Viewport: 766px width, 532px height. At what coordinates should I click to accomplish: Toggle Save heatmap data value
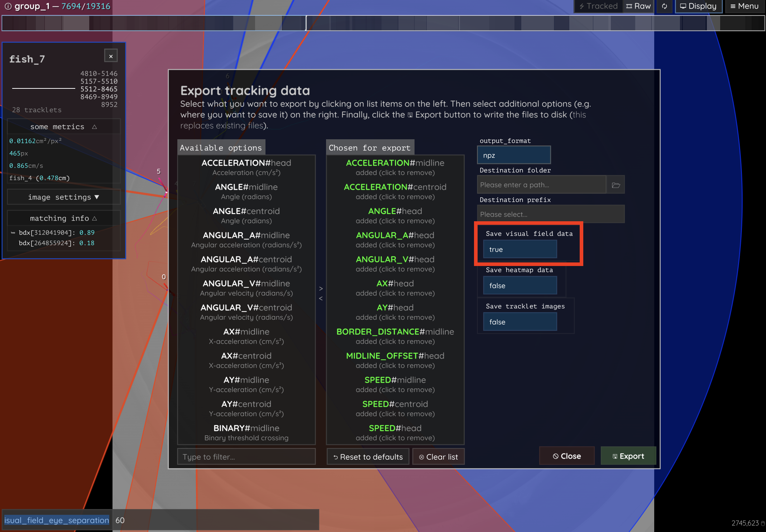point(520,286)
